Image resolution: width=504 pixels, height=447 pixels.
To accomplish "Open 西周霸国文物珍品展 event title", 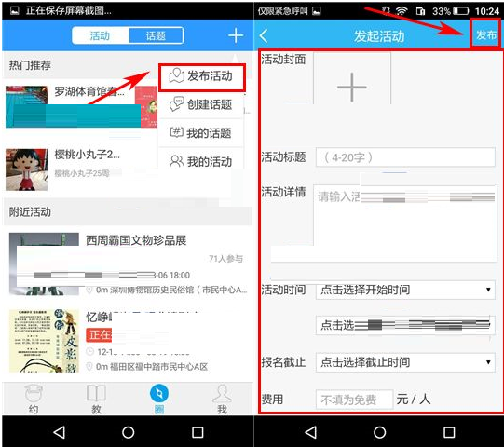I will (x=136, y=240).
